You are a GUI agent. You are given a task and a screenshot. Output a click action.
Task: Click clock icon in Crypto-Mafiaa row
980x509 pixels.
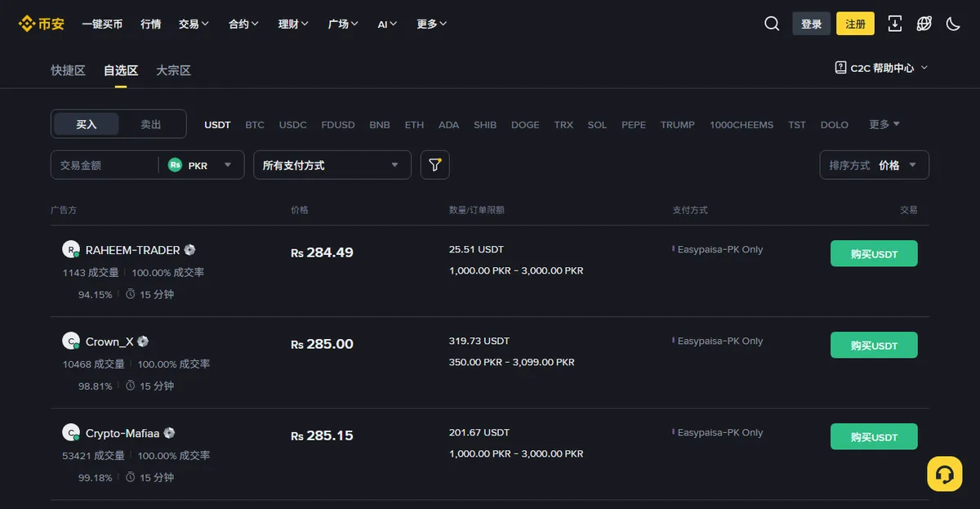[130, 477]
